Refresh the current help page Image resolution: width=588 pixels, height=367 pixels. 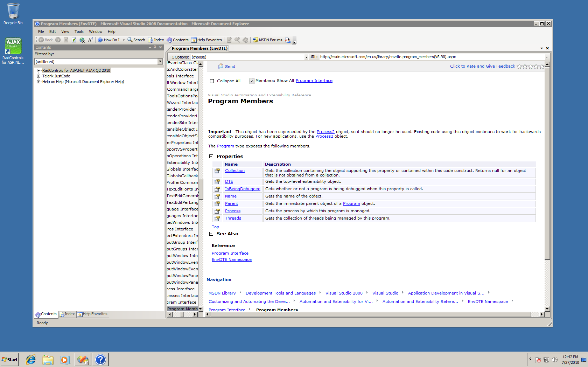[74, 40]
